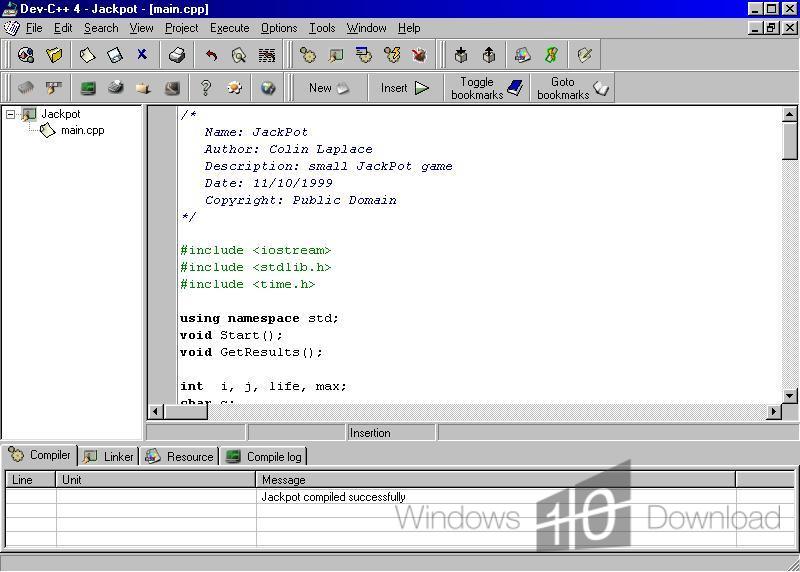Click the compile-and-run window gear icon

click(364, 55)
